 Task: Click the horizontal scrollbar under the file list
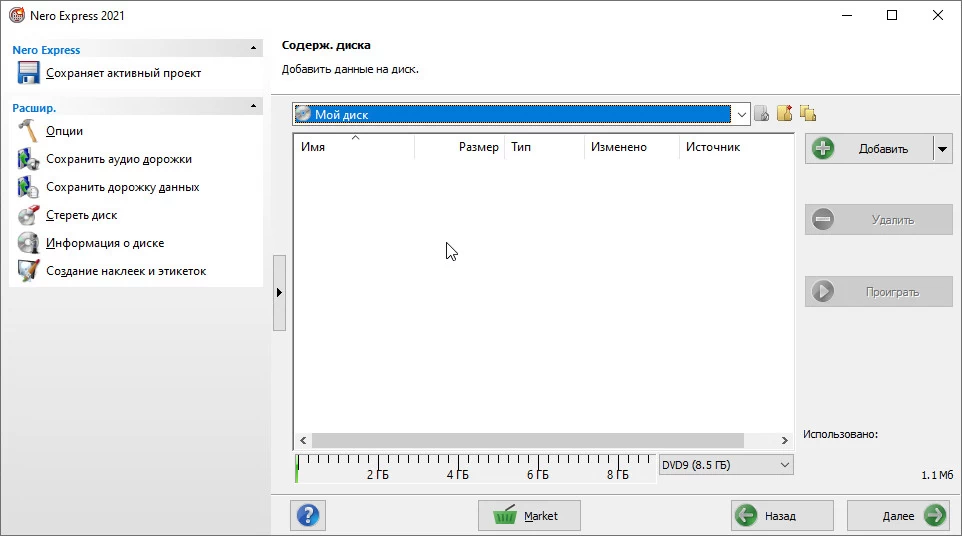pyautogui.click(x=527, y=441)
